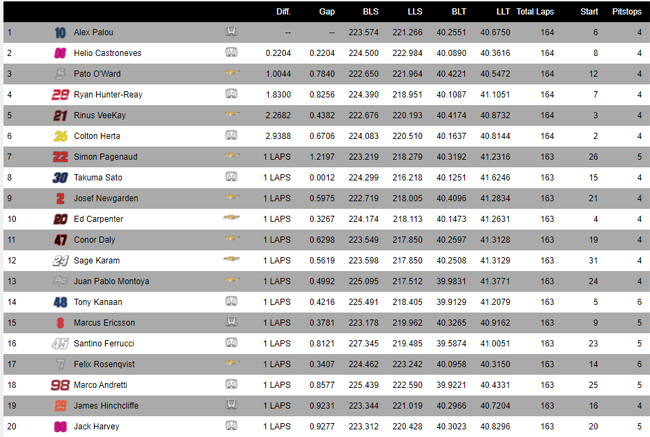Select Ryan Hunter-Reay's number 28 badge
Viewport: 650px width, 437px height.
tap(60, 95)
